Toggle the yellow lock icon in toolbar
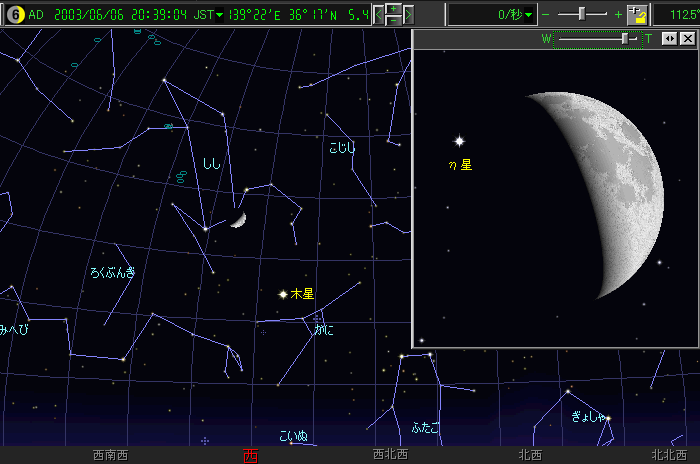Screen dimensions: 700x464 [x=637, y=14]
